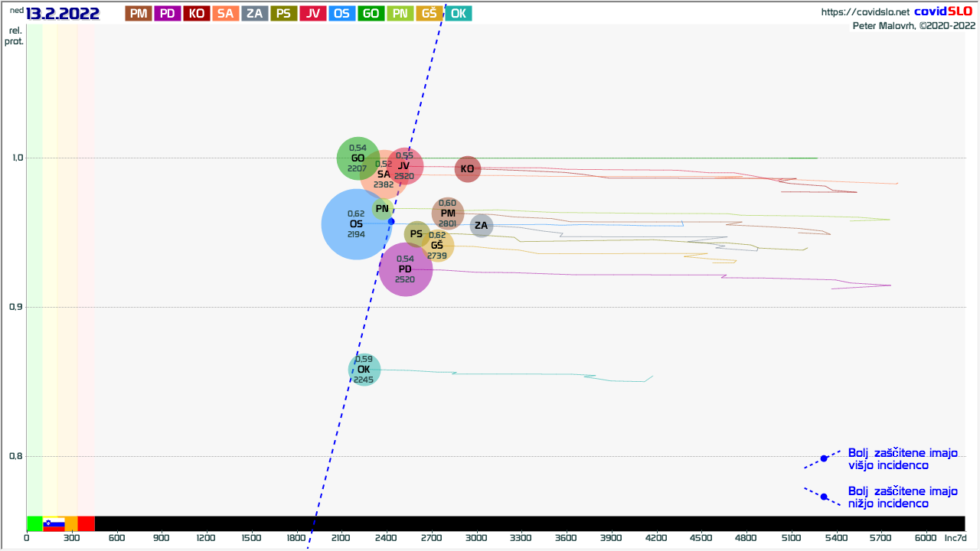The image size is (980, 551).
Task: Toggle the PD purple legend badge
Action: (x=167, y=13)
